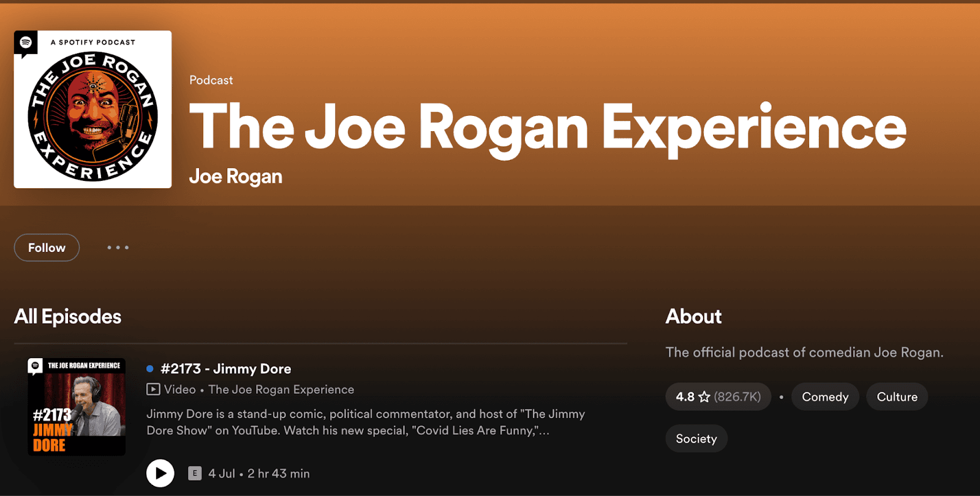Click the Explicit E badge icon
Image resolution: width=980 pixels, height=496 pixels.
click(195, 473)
